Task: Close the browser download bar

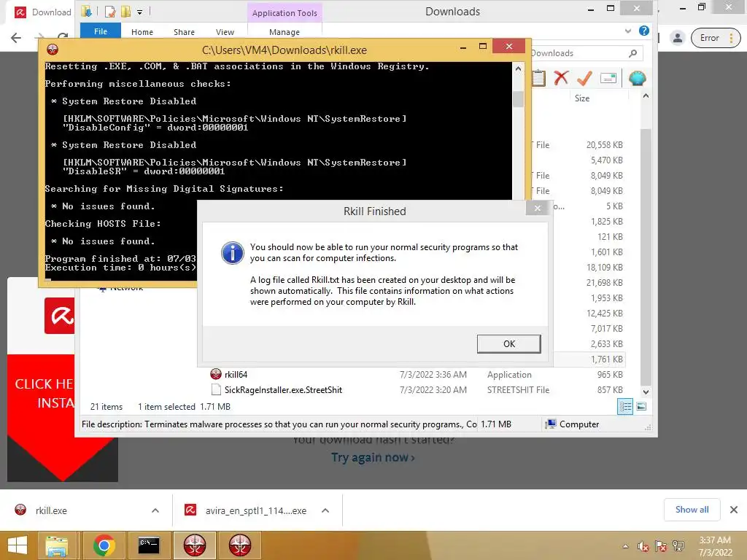Action: (x=734, y=510)
